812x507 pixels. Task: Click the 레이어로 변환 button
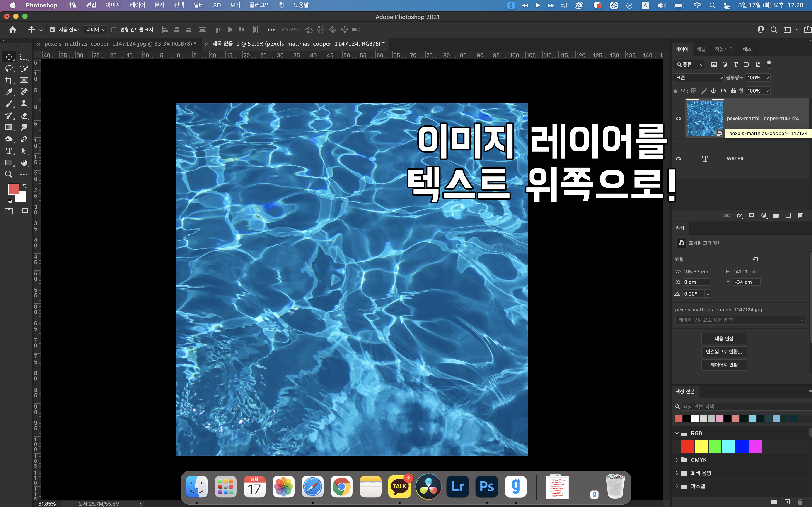[x=724, y=364]
